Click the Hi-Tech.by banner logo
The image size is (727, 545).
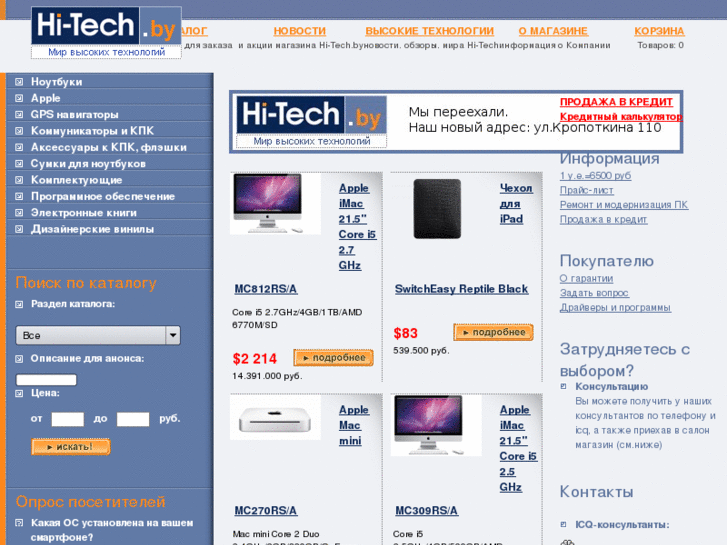(x=312, y=122)
